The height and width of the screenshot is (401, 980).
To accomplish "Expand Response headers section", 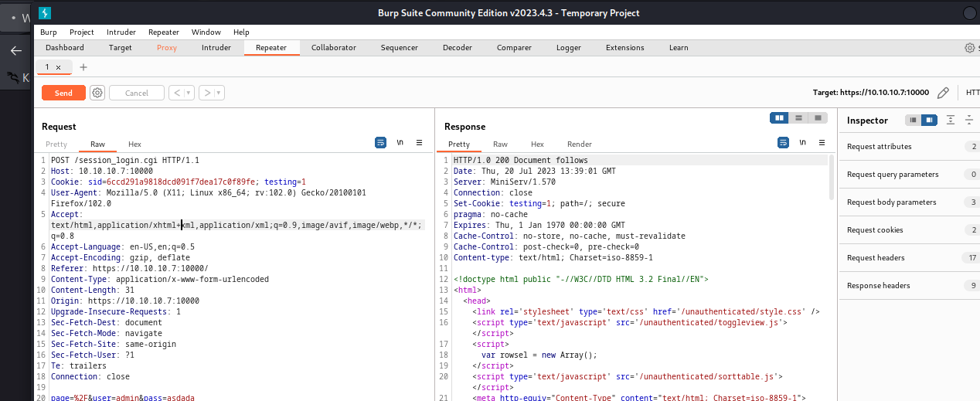I will [909, 286].
